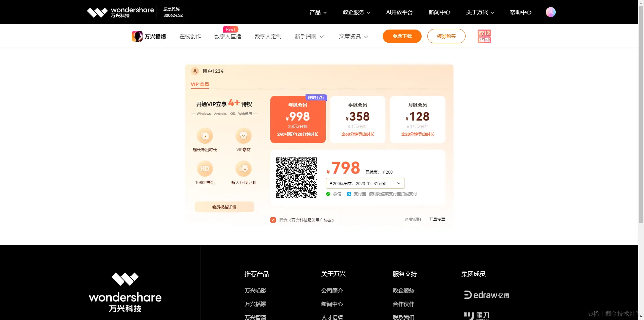Open the user avatar in the top bar
The image size is (644, 320).
click(x=550, y=12)
